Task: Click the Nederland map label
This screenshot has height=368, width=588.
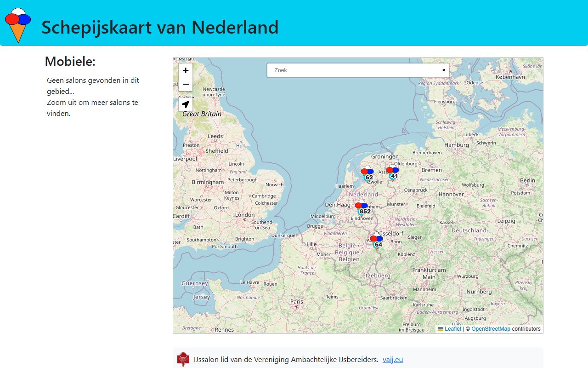Action: coord(363,195)
